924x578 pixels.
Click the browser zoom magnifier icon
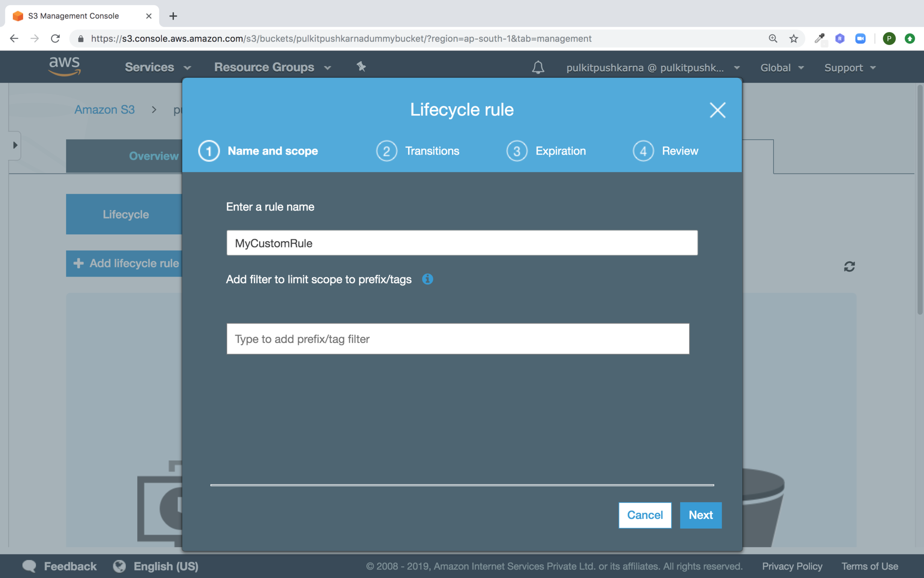coord(773,39)
